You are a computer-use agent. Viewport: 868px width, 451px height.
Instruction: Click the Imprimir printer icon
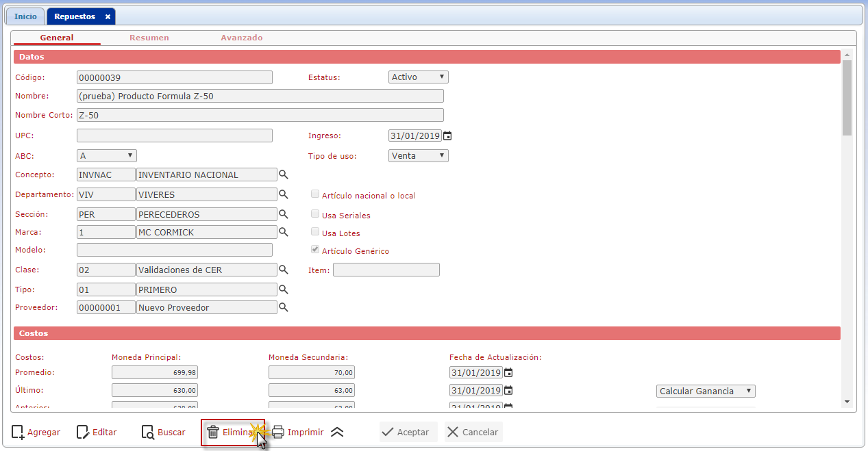point(278,432)
